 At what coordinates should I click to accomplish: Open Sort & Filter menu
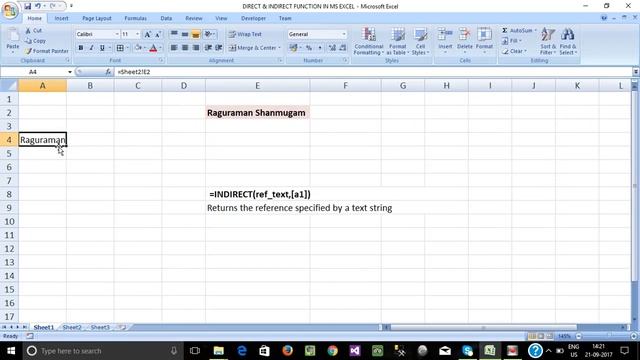[548, 41]
